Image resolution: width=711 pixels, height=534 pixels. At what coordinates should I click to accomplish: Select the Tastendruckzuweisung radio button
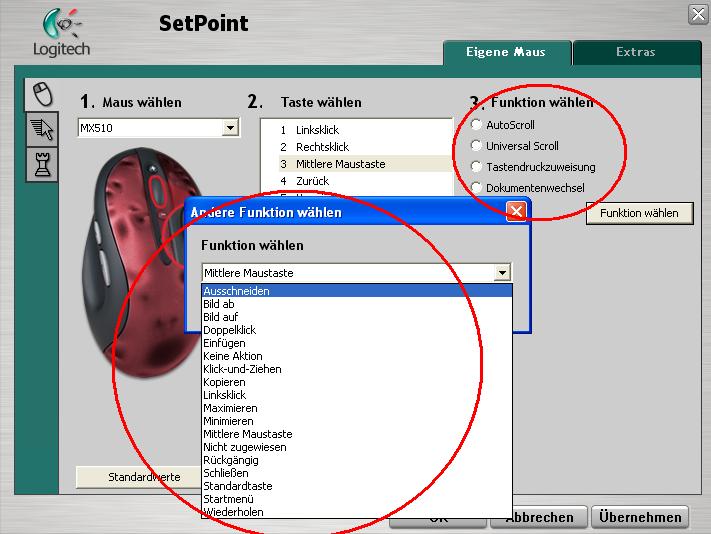point(476,166)
